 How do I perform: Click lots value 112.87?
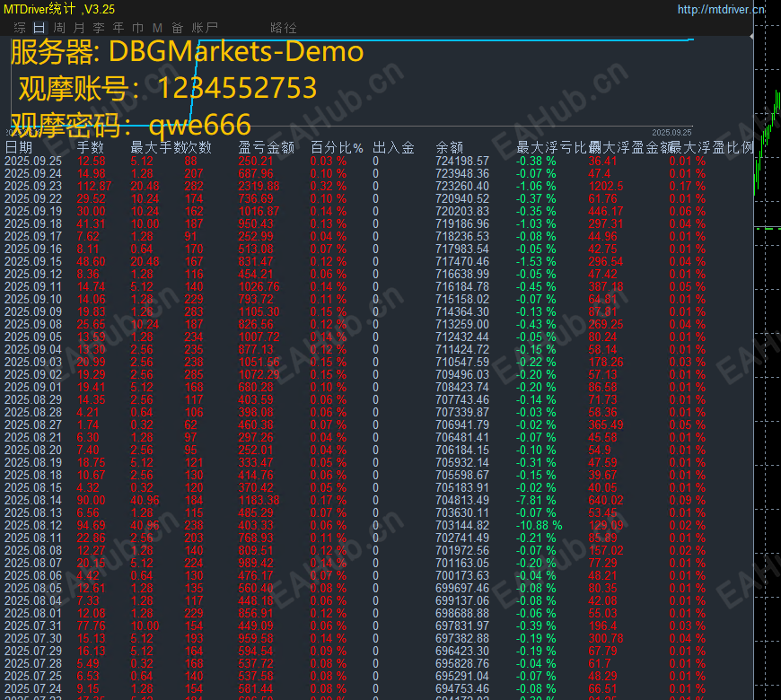(94, 186)
